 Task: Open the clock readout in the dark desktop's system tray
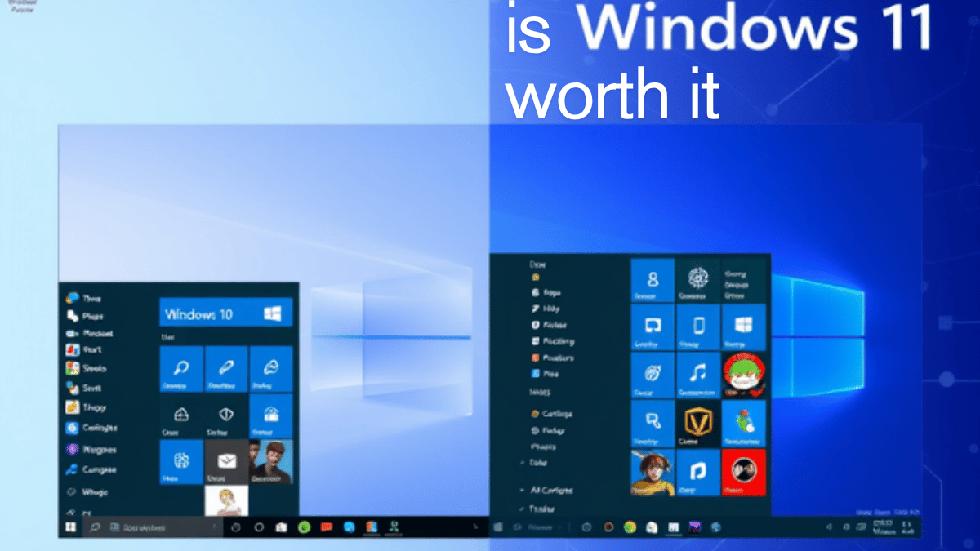tap(884, 527)
